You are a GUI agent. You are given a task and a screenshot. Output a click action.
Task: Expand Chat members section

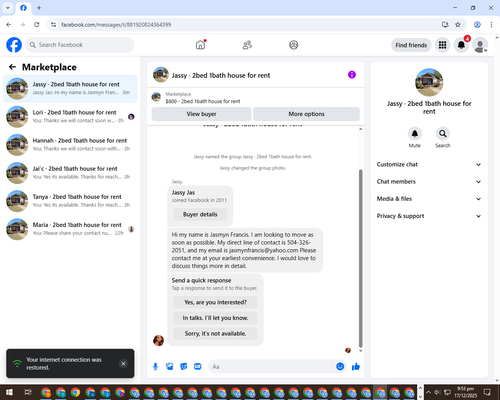coord(429,182)
